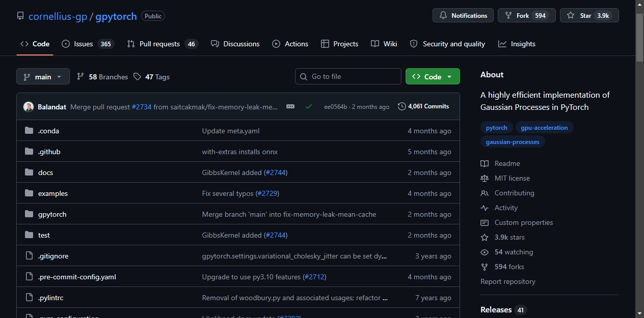Open the green Code dropdown

[x=433, y=76]
